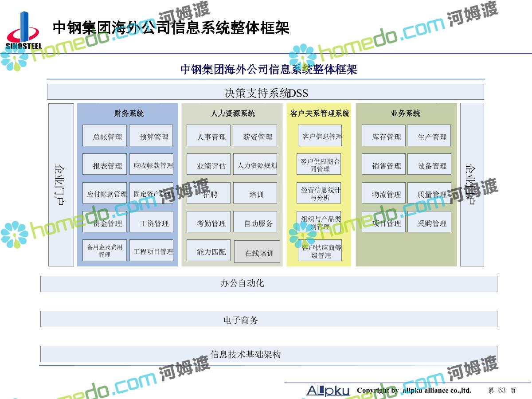Click the left 企业门户 vertical box
This screenshot has height=399, width=532.
61,185
